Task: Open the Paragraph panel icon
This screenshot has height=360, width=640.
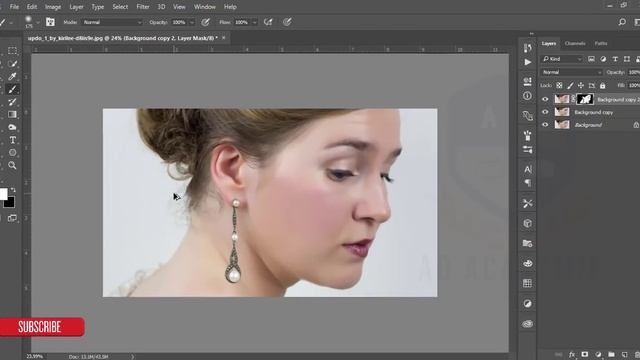Action: tap(527, 183)
